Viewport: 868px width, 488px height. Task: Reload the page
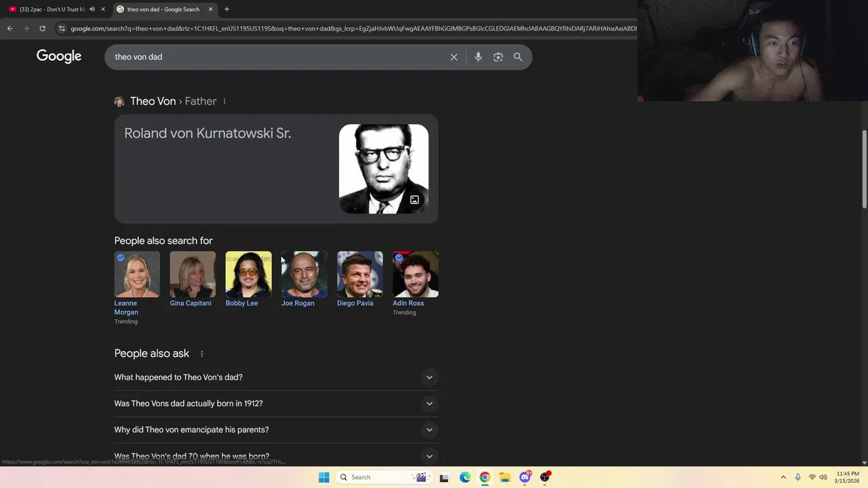tap(42, 28)
